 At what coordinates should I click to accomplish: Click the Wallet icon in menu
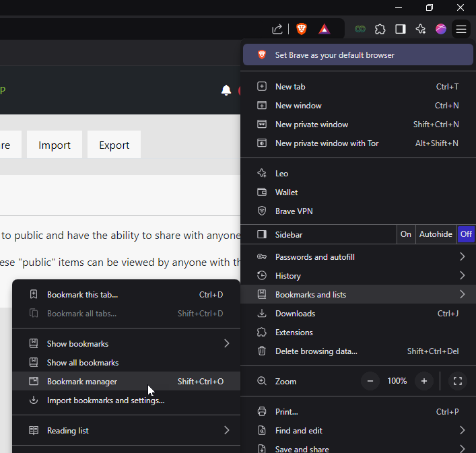click(x=262, y=192)
